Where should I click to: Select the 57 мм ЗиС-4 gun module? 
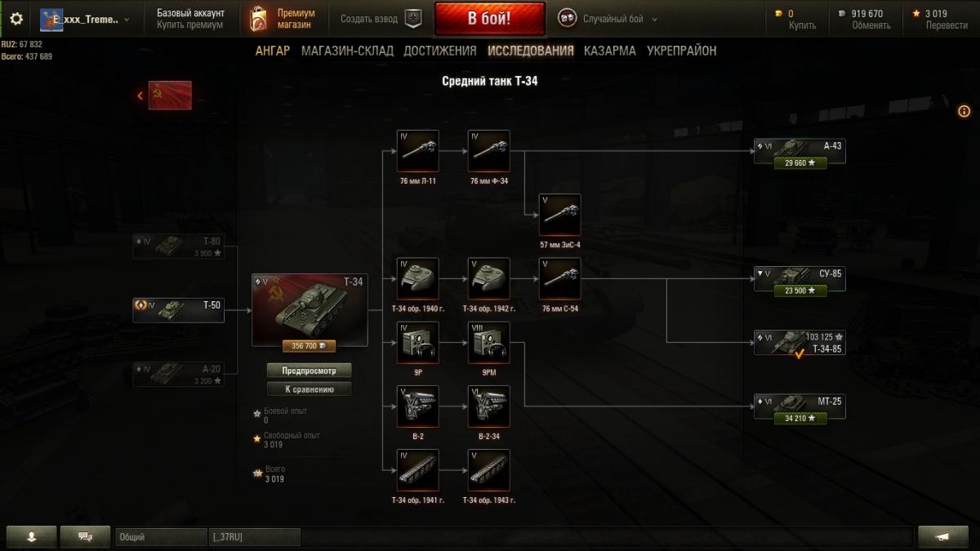point(560,215)
